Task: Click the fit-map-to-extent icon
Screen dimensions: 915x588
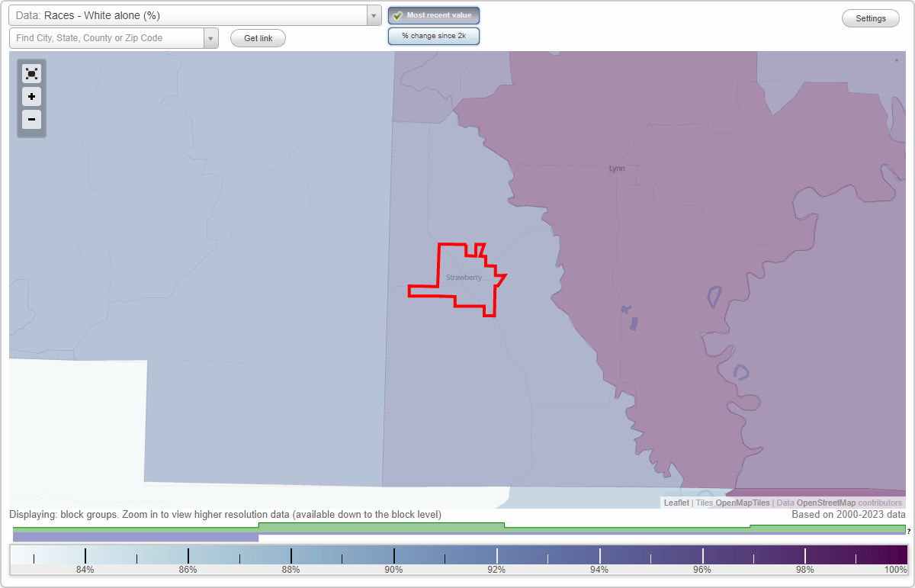Action: pyautogui.click(x=31, y=73)
